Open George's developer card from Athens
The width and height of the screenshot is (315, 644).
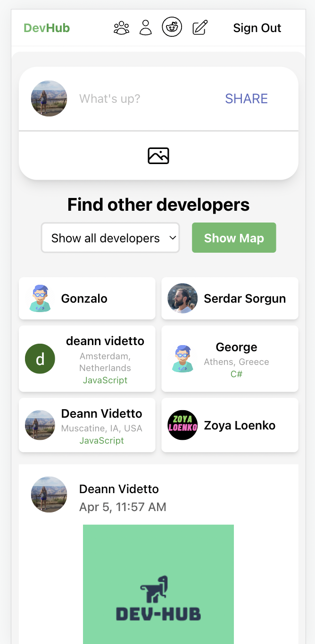tap(230, 358)
